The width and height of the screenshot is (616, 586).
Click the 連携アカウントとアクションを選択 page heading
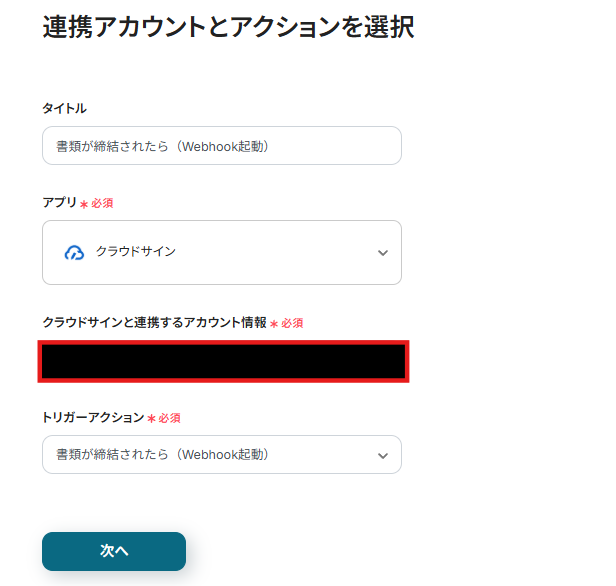coord(228,28)
